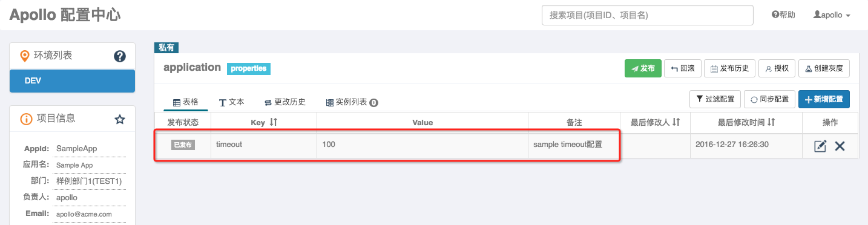Star the project via 项目信息 star icon
The image size is (868, 225).
[x=120, y=120]
